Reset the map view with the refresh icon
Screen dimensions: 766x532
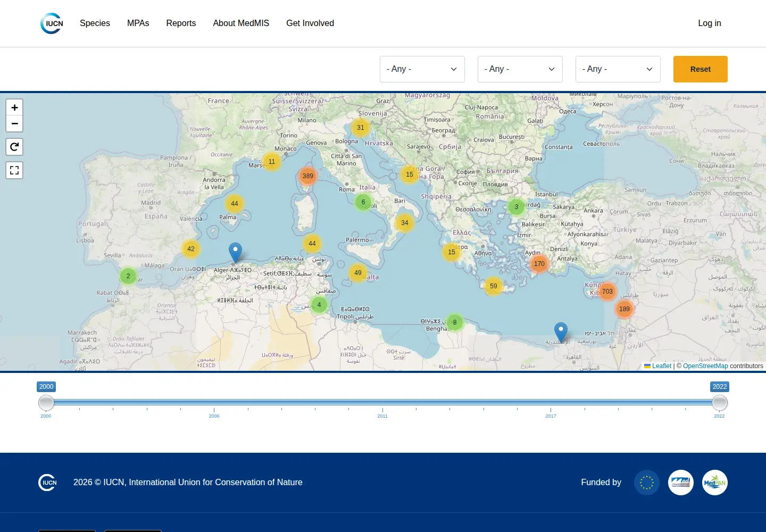[14, 147]
